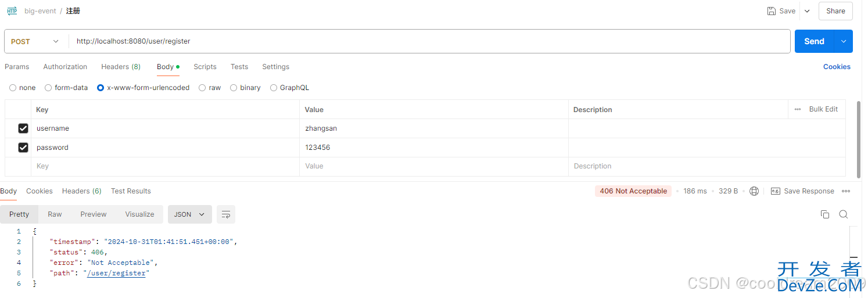Open the response more options ellipsis
The width and height of the screenshot is (868, 298).
[846, 191]
